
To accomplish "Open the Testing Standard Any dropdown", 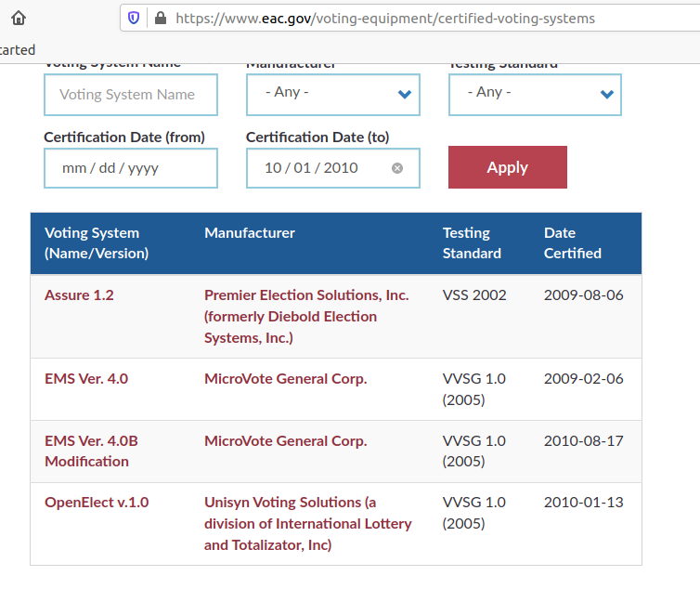I will click(535, 95).
